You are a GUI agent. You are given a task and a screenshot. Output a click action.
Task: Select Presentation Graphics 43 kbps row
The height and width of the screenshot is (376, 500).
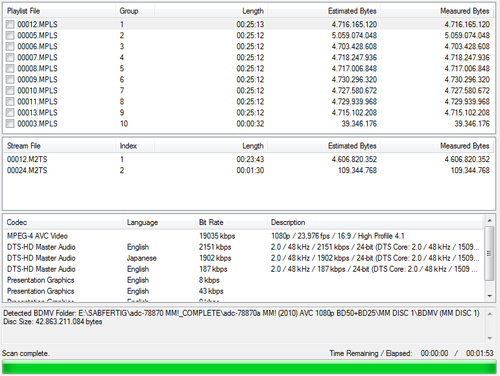(x=244, y=291)
